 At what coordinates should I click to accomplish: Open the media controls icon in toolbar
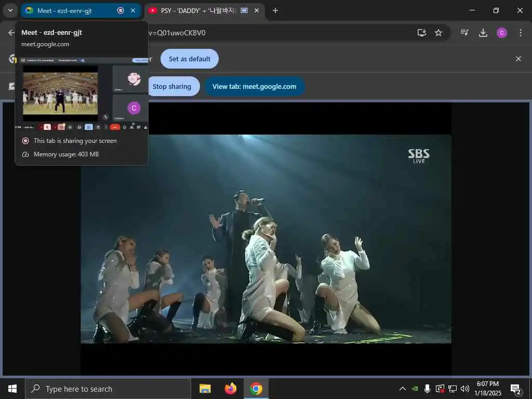[x=464, y=33]
